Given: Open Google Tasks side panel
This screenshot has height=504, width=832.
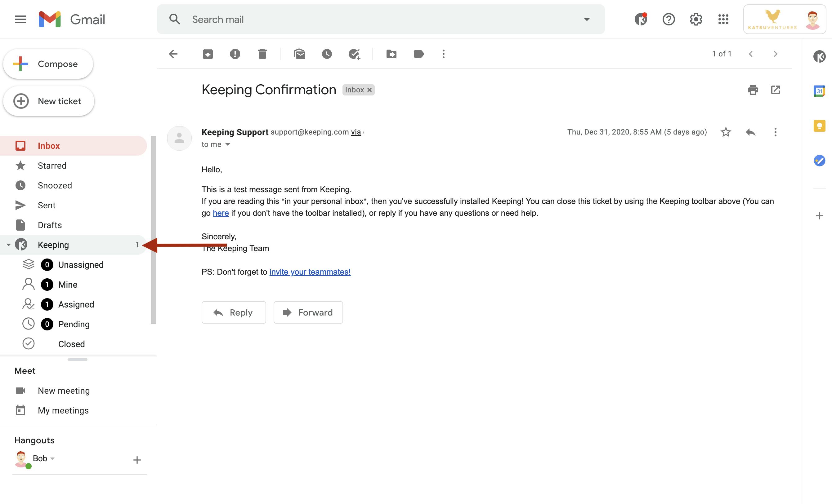Looking at the screenshot, I should (820, 161).
